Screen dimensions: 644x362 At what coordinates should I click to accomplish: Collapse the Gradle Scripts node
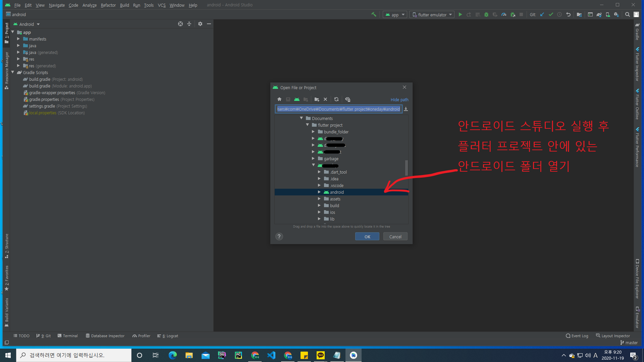[13, 72]
